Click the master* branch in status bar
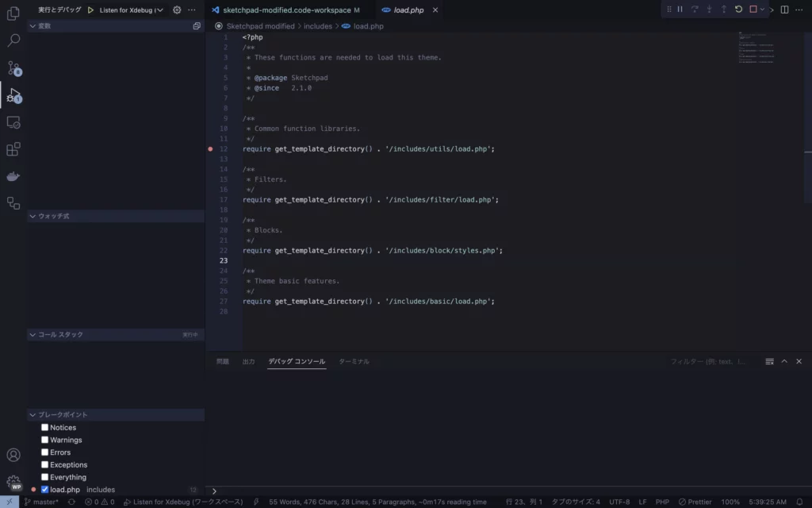Image resolution: width=812 pixels, height=508 pixels. coord(41,502)
